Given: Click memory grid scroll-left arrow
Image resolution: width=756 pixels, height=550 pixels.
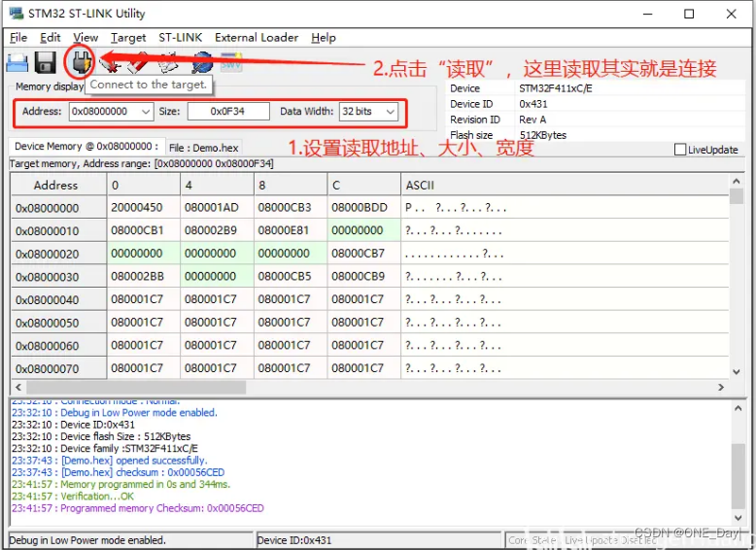Looking at the screenshot, I should tap(18, 387).
